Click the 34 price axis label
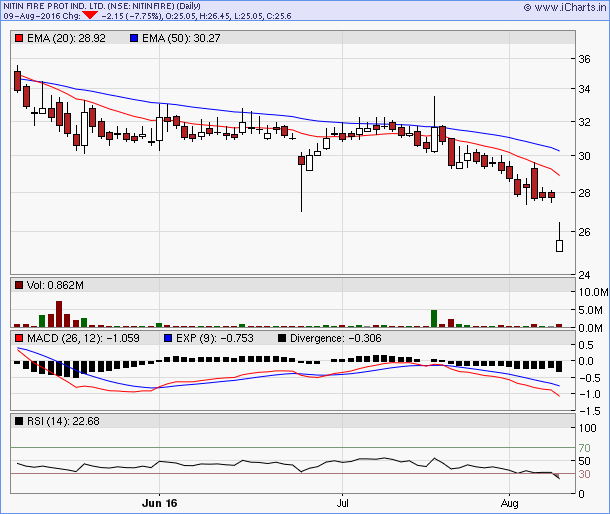610x514 pixels. pos(584,89)
